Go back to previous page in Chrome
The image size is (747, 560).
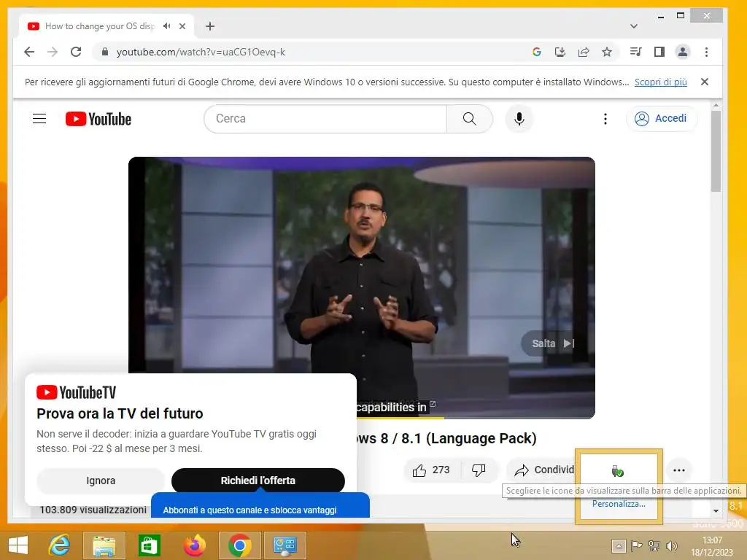point(29,52)
